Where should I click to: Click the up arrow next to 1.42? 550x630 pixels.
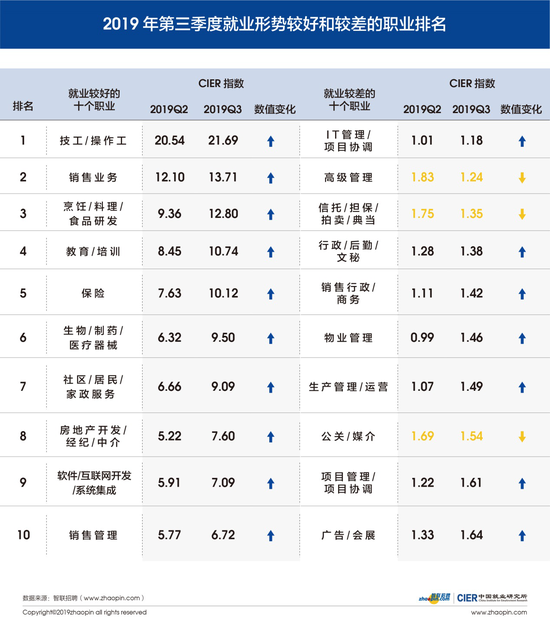click(x=522, y=294)
